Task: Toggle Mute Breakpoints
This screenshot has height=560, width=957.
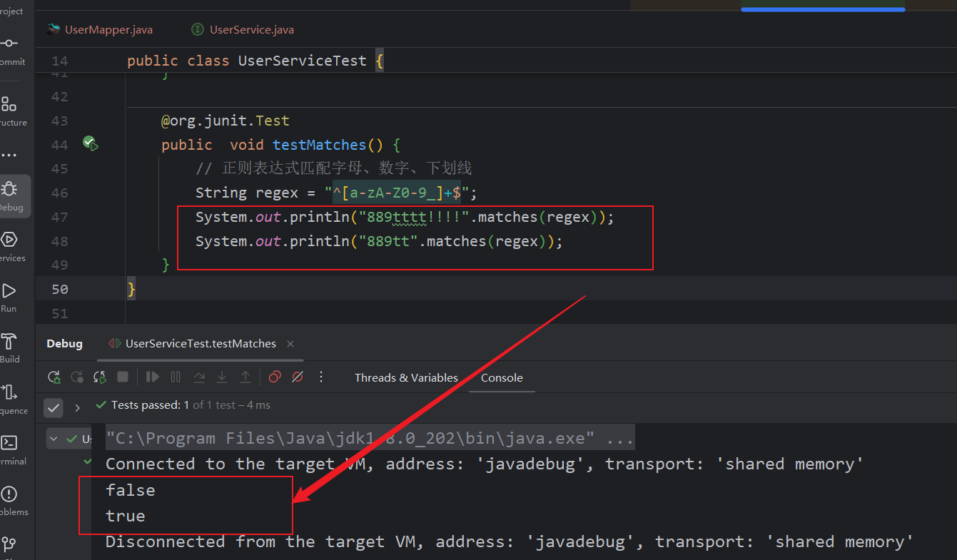Action: point(298,377)
